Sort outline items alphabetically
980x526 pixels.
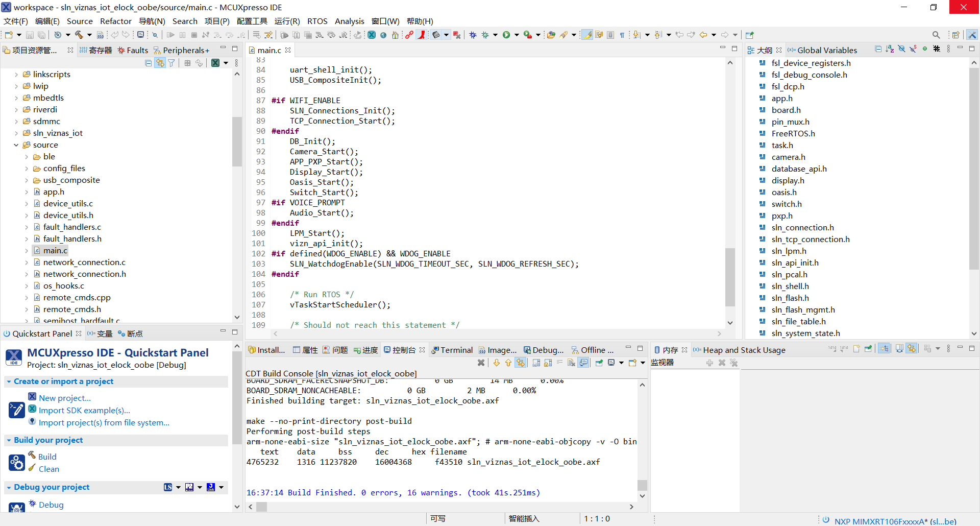[x=890, y=49]
